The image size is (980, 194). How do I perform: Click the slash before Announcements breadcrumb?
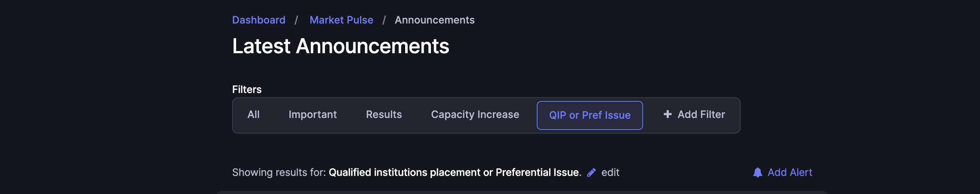pyautogui.click(x=384, y=20)
